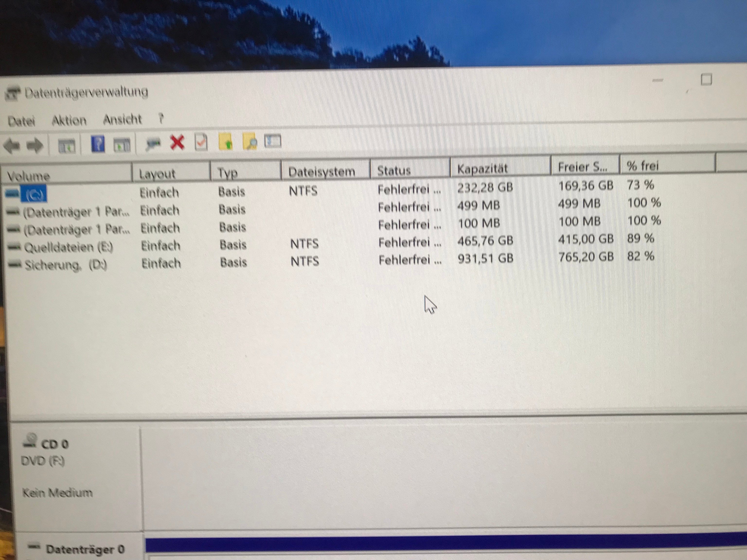The width and height of the screenshot is (747, 560).
Task: Click the yellow folder with magnifier icon
Action: pyautogui.click(x=250, y=142)
